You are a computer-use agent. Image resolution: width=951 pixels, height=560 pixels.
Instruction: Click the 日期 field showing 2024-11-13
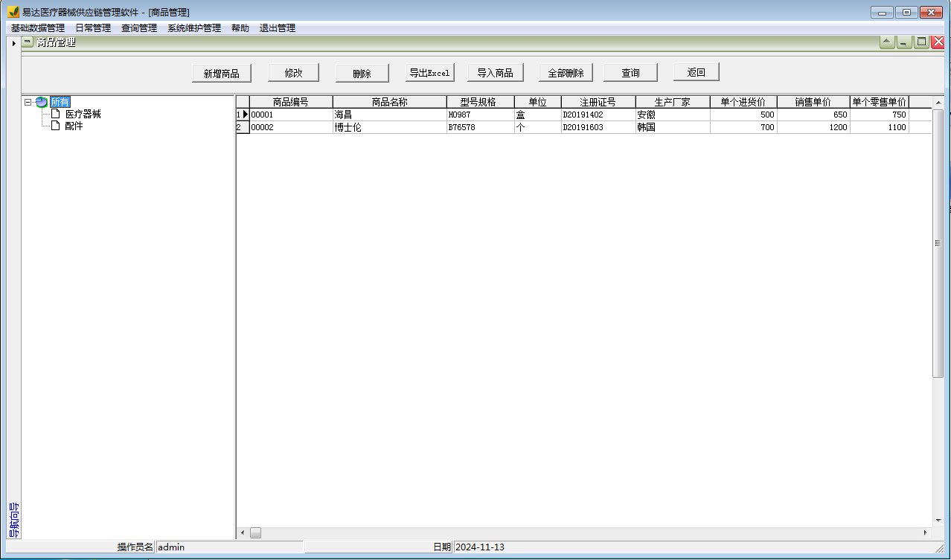point(699,547)
